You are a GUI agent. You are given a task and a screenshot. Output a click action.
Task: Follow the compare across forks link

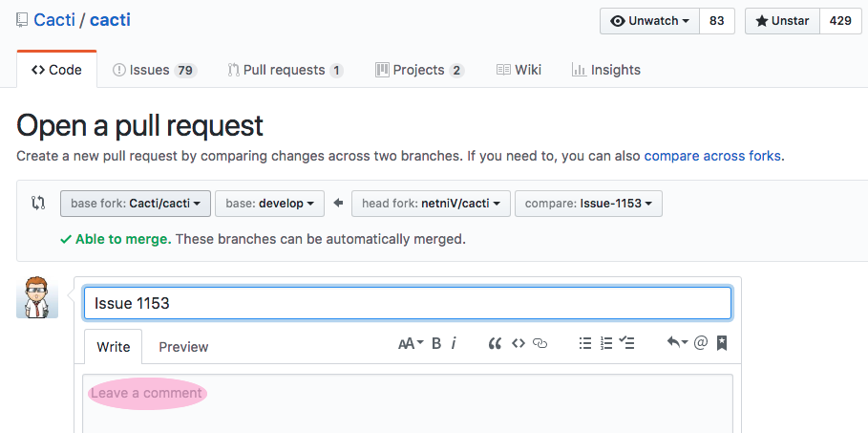(x=712, y=156)
